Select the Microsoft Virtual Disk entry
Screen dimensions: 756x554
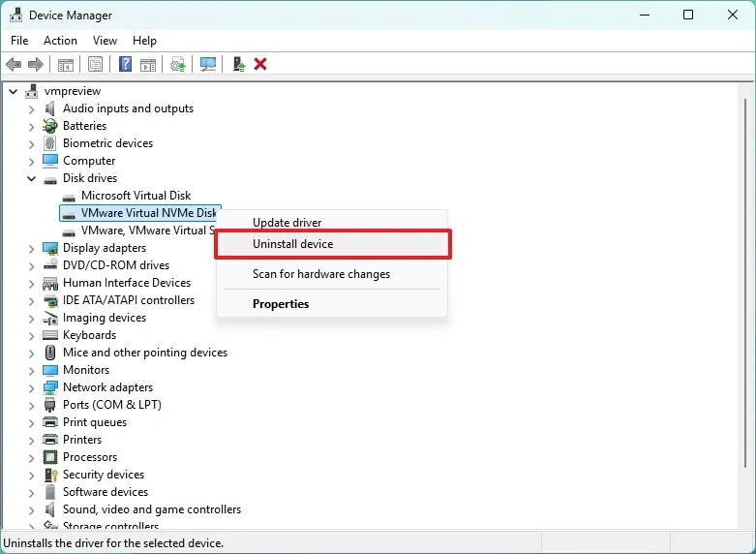click(x=136, y=196)
